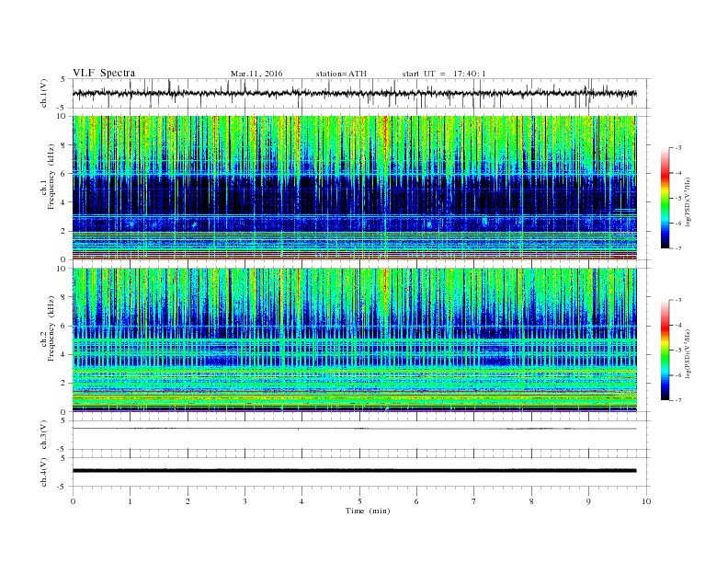Select the "ch.4(V)" axis label
Image resolution: width=728 pixels, height=563 pixels.
tap(44, 472)
